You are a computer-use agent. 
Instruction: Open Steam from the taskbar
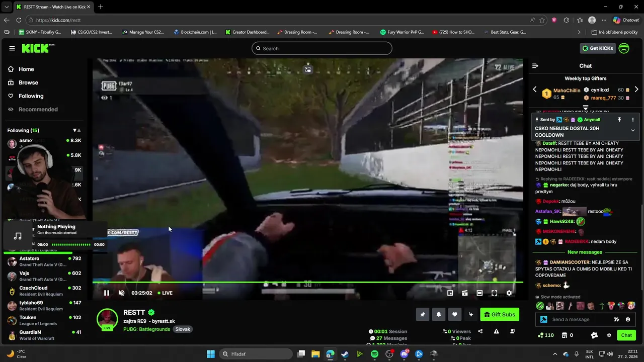click(x=345, y=354)
